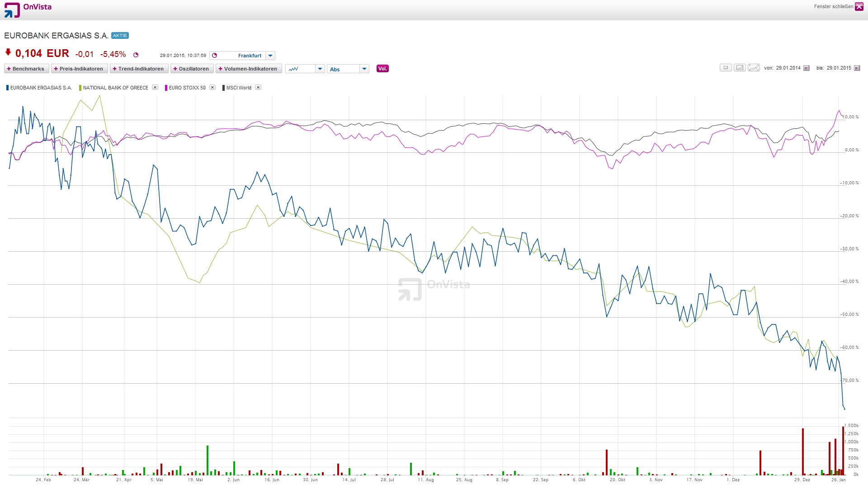Viewport: 868px width, 488px height.
Task: Click the OnVista logo
Action: [x=28, y=9]
